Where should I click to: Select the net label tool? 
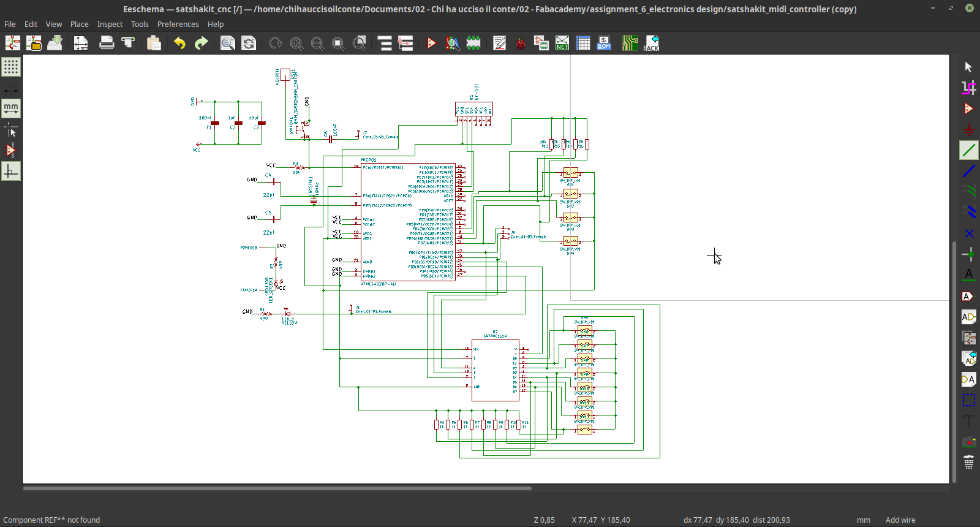coord(968,275)
